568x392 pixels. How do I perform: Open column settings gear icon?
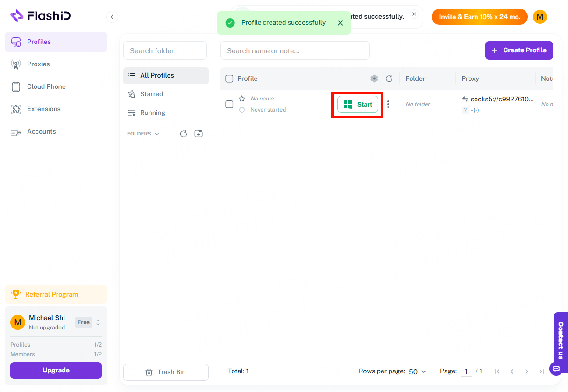tap(374, 78)
